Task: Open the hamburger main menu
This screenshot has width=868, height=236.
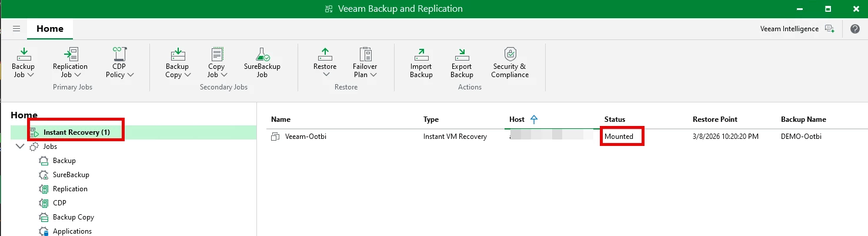Action: [x=16, y=29]
